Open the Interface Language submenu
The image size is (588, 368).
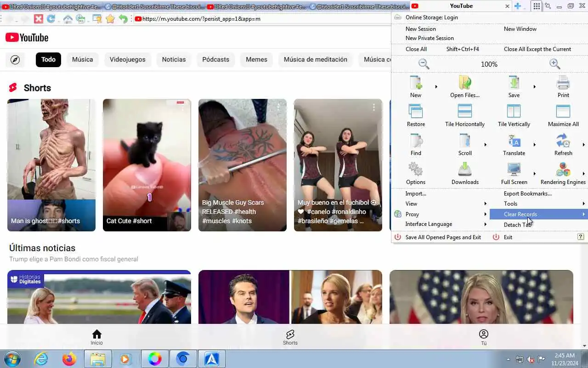pyautogui.click(x=440, y=224)
